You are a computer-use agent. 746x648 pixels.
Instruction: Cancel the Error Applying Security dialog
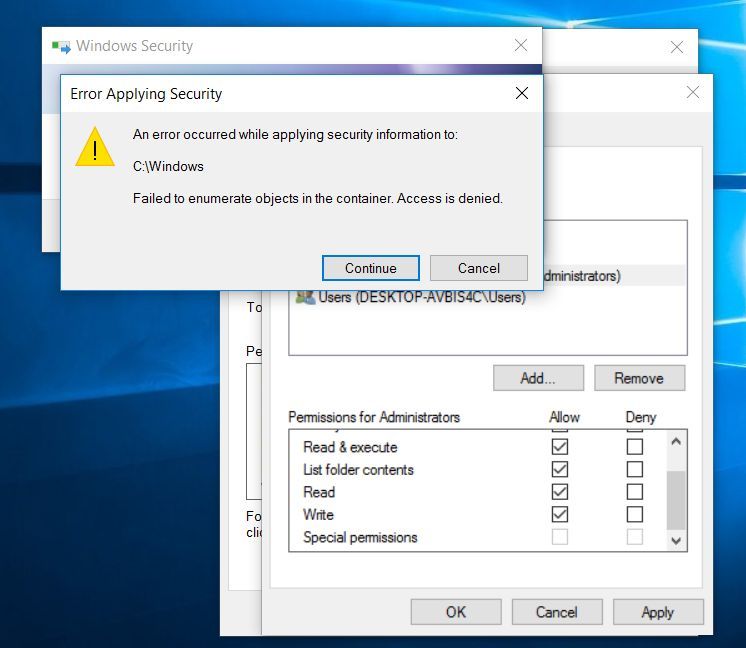(478, 268)
